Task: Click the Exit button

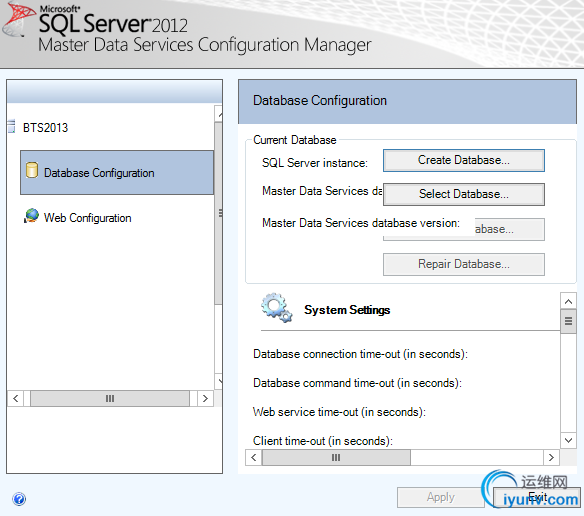Action: tap(537, 497)
